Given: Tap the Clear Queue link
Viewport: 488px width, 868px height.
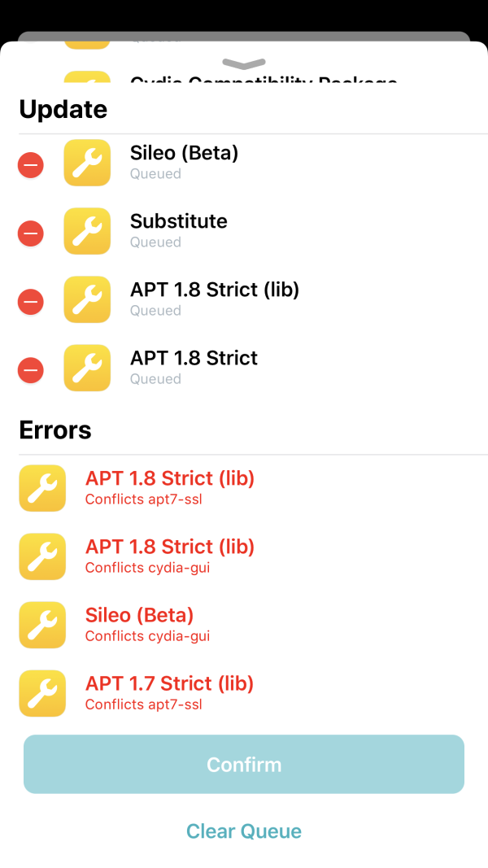Looking at the screenshot, I should click(x=244, y=831).
